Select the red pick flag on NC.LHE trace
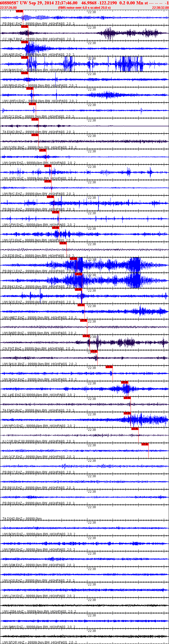The image size is (169, 644). point(124,382)
